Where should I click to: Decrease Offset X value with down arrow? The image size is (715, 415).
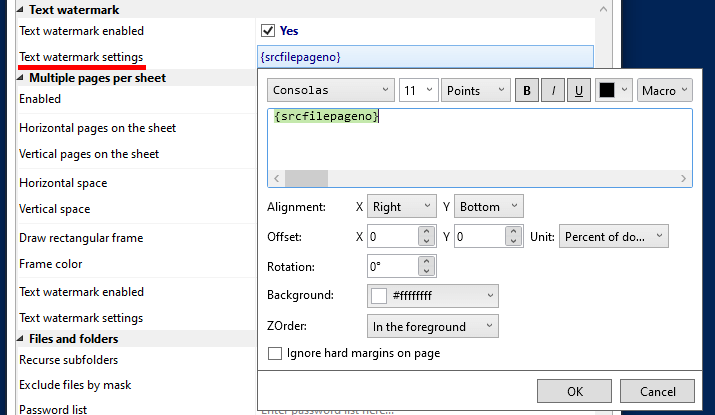pyautogui.click(x=426, y=241)
